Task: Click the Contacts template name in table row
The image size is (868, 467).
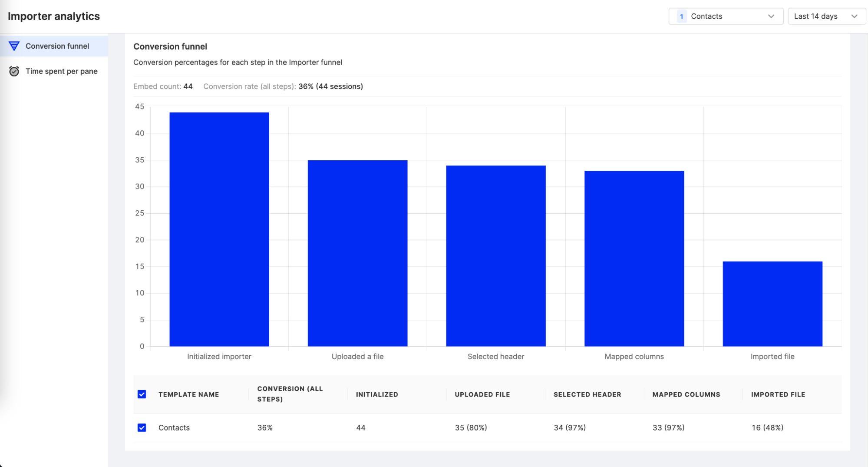Action: pos(174,428)
